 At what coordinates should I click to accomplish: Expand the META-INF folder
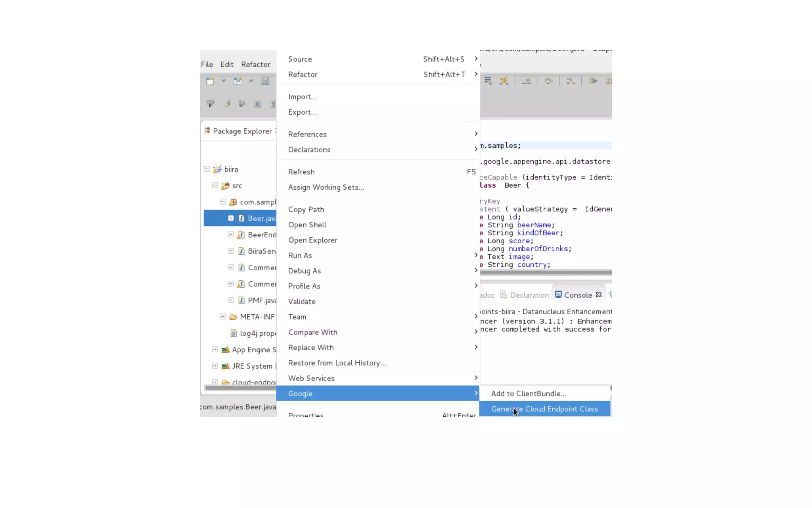tap(223, 317)
